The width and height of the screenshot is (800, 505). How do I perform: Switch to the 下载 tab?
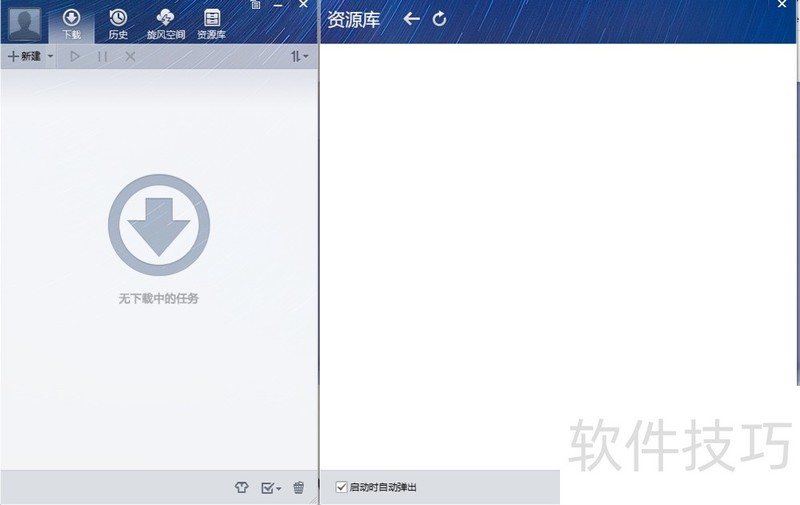pos(71,24)
